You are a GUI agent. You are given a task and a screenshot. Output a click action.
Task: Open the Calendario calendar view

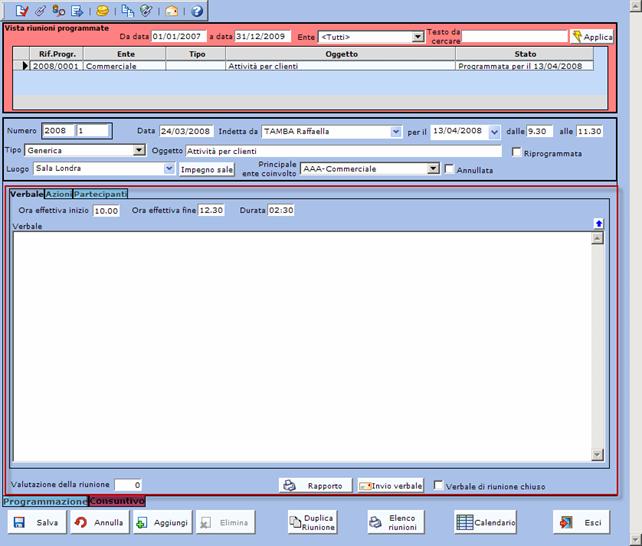[486, 522]
